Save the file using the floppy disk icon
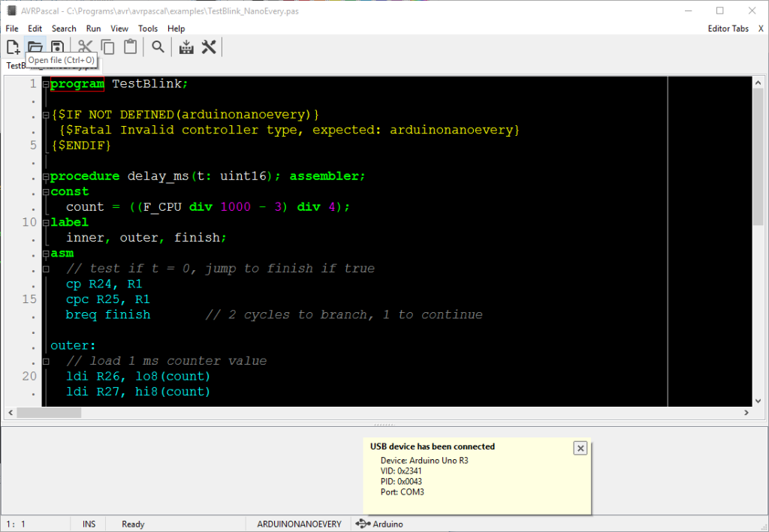The height and width of the screenshot is (532, 769). [56, 47]
